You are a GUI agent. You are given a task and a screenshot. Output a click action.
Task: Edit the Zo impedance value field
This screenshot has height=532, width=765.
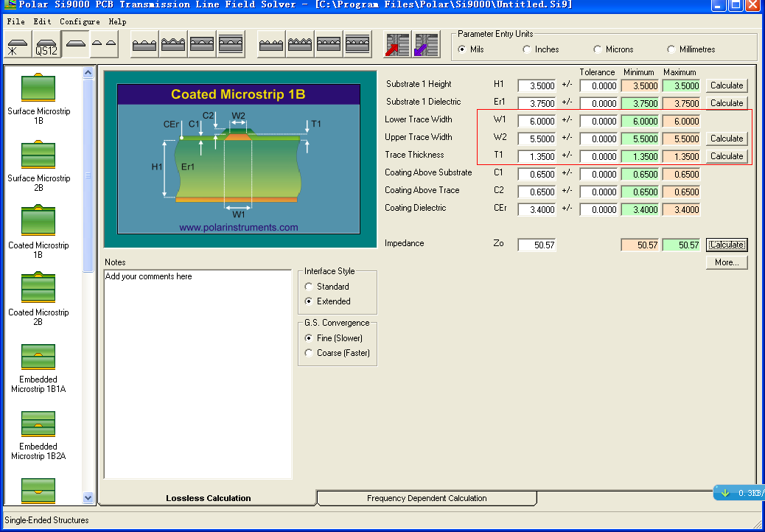pos(537,245)
